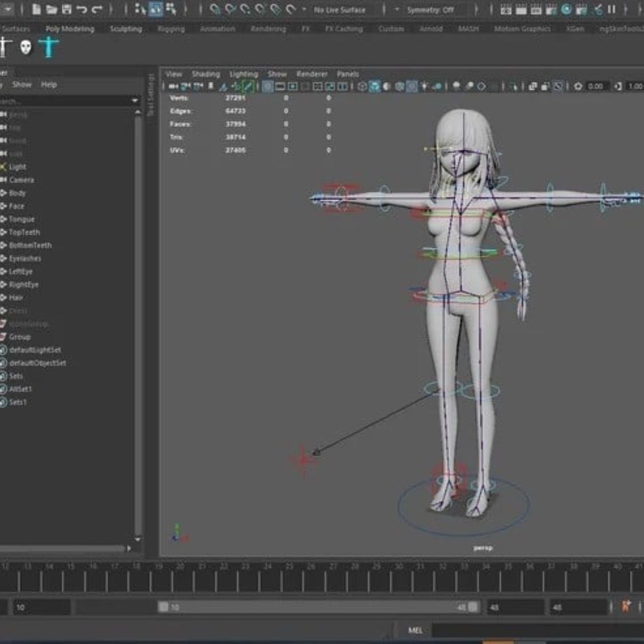This screenshot has height=644, width=644.
Task: Click the MEL script language button
Action: (x=415, y=630)
